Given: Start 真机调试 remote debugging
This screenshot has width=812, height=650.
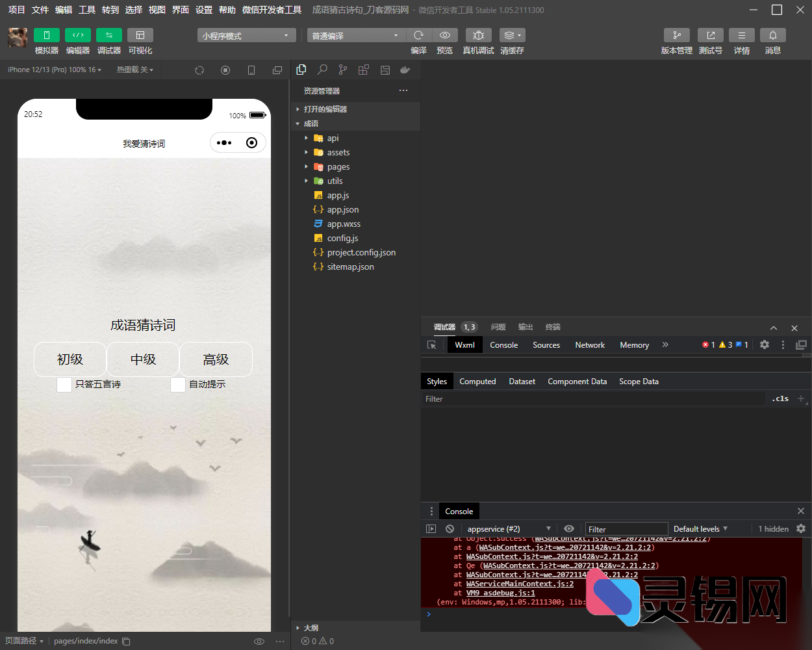Looking at the screenshot, I should (478, 35).
